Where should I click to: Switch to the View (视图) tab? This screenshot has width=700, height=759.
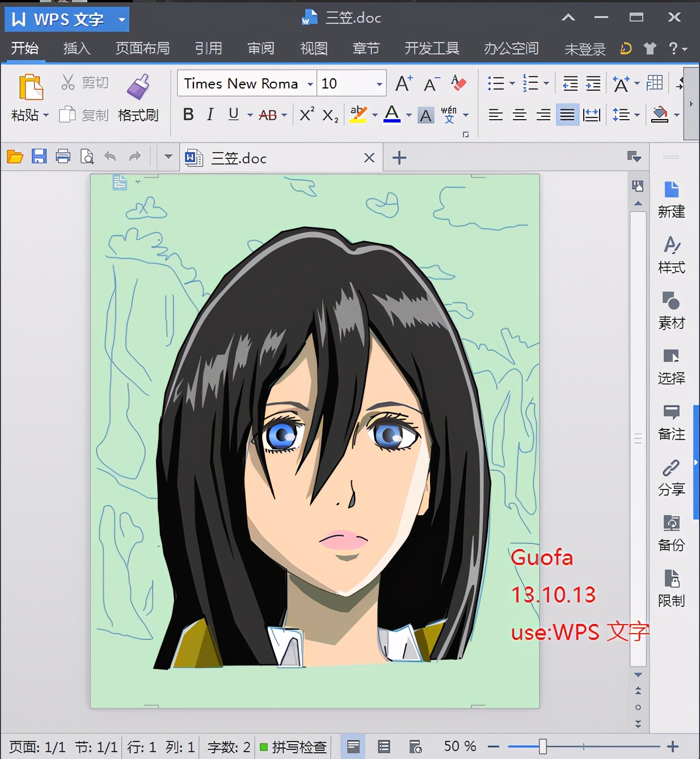314,49
